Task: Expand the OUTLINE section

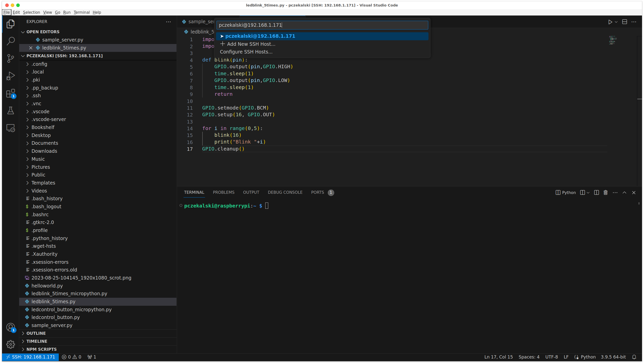Action: coord(36,333)
